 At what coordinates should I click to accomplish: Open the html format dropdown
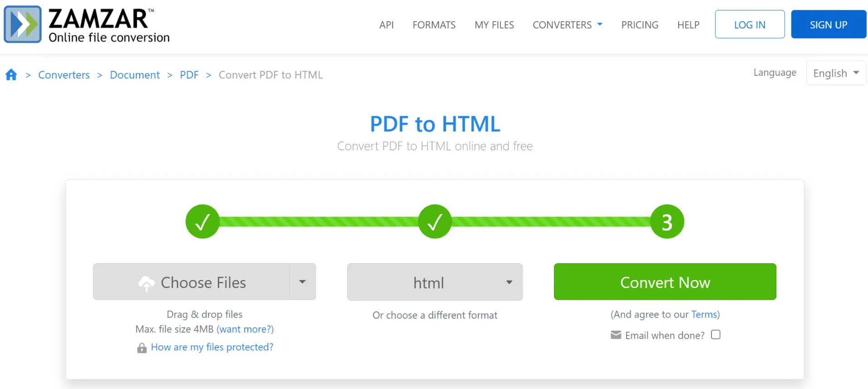click(x=435, y=282)
